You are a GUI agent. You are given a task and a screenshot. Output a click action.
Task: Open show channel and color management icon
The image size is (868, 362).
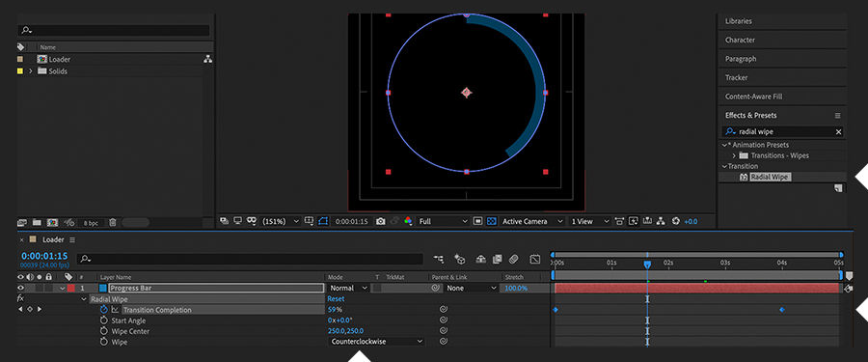(x=408, y=221)
